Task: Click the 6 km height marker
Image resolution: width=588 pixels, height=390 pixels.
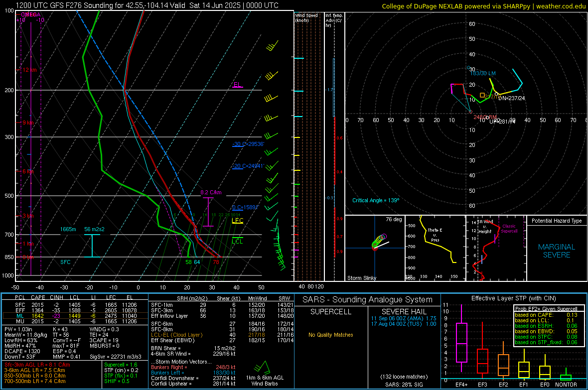Action: coord(28,171)
